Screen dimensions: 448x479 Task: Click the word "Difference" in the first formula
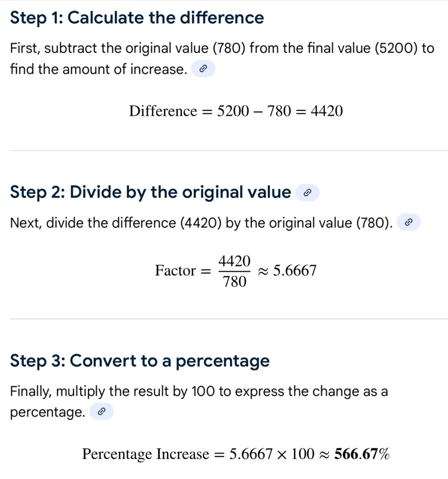click(x=163, y=111)
